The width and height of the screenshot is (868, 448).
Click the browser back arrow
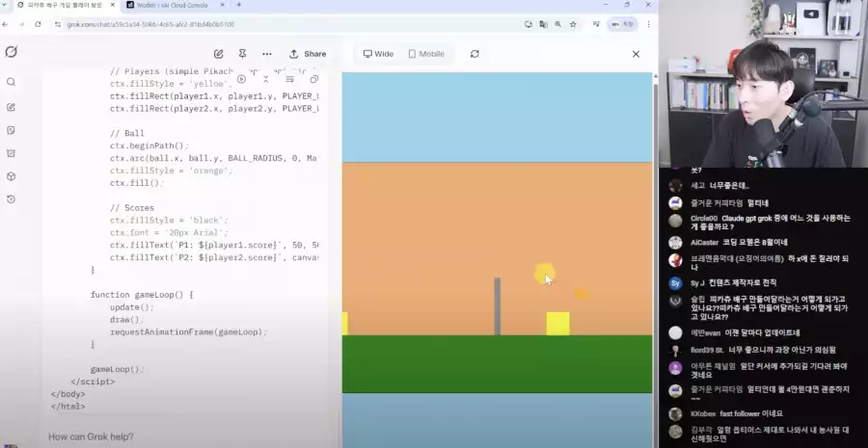pyautogui.click(x=5, y=24)
